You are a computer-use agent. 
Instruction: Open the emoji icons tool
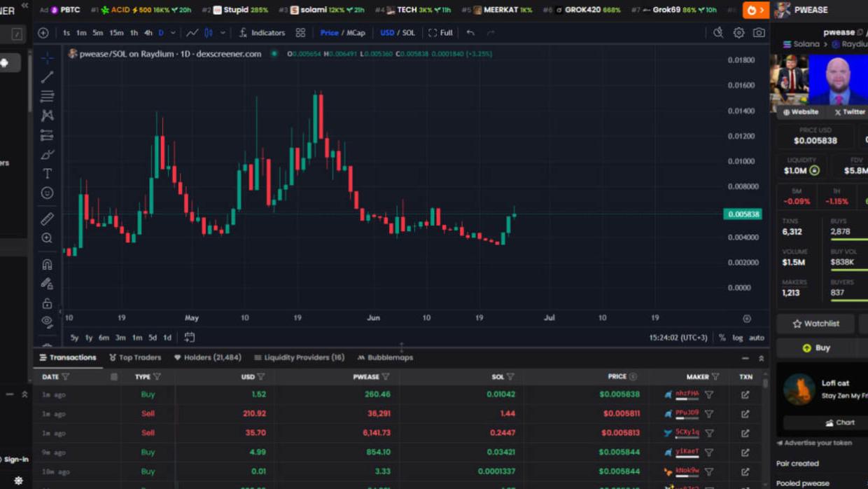pos(47,193)
